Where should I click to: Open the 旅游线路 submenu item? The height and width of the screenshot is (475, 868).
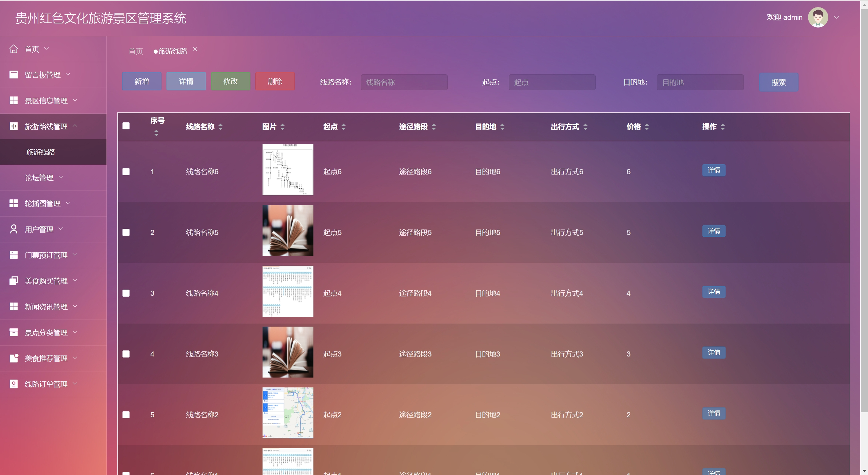pyautogui.click(x=41, y=152)
